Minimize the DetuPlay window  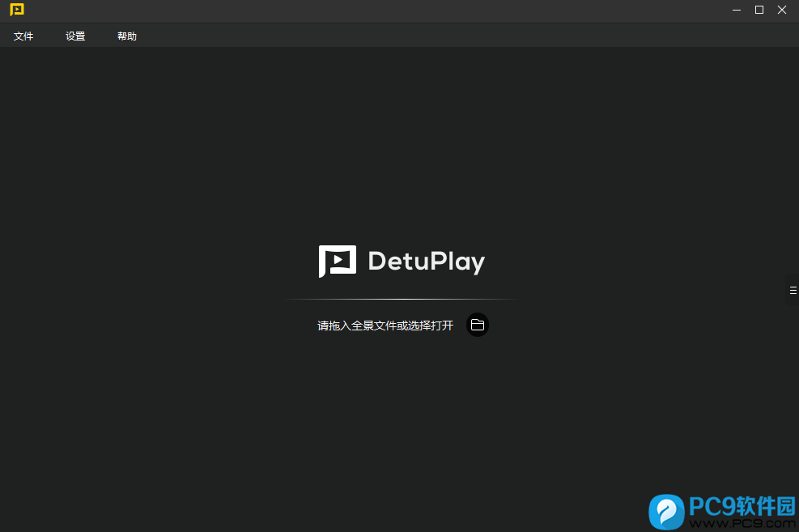coord(737,11)
